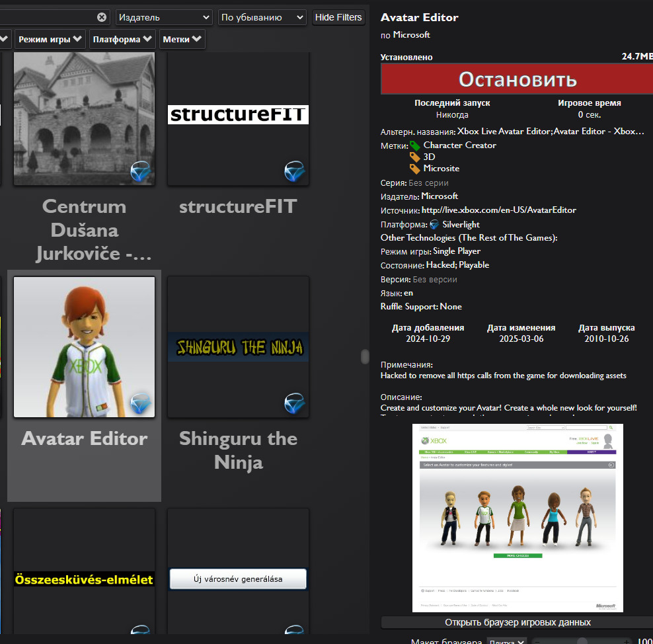This screenshot has height=644, width=653.
Task: Click the Hacked; Playable status text
Action: [x=457, y=265]
